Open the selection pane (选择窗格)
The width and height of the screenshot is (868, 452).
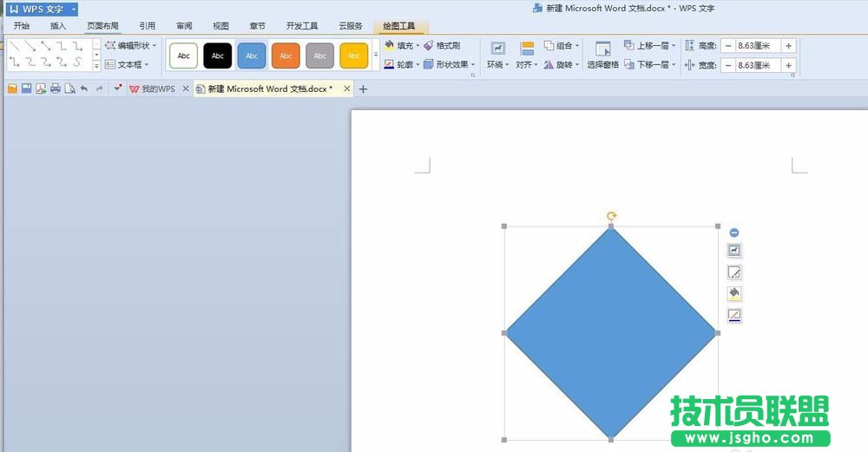(603, 54)
